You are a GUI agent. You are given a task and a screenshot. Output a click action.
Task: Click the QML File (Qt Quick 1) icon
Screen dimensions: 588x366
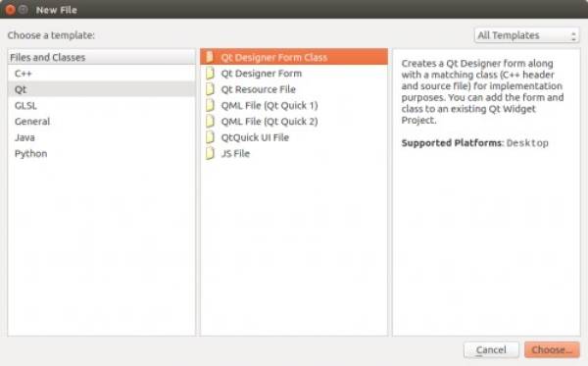pos(210,106)
